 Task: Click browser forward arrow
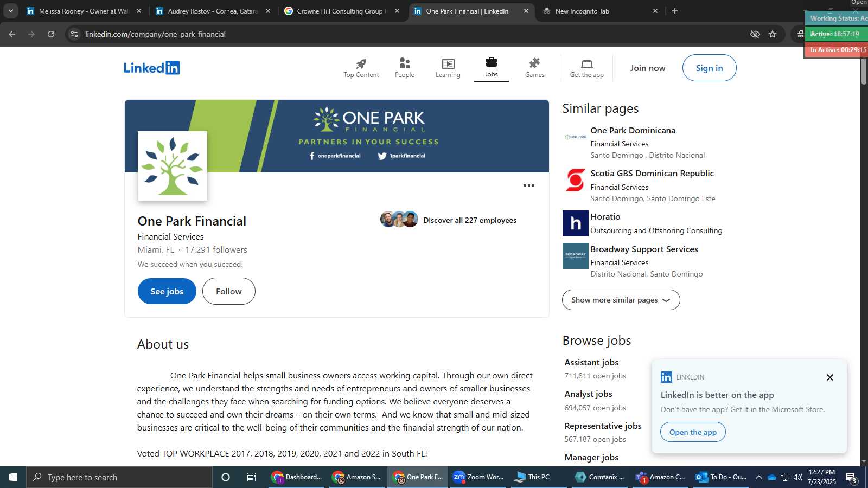(x=31, y=34)
